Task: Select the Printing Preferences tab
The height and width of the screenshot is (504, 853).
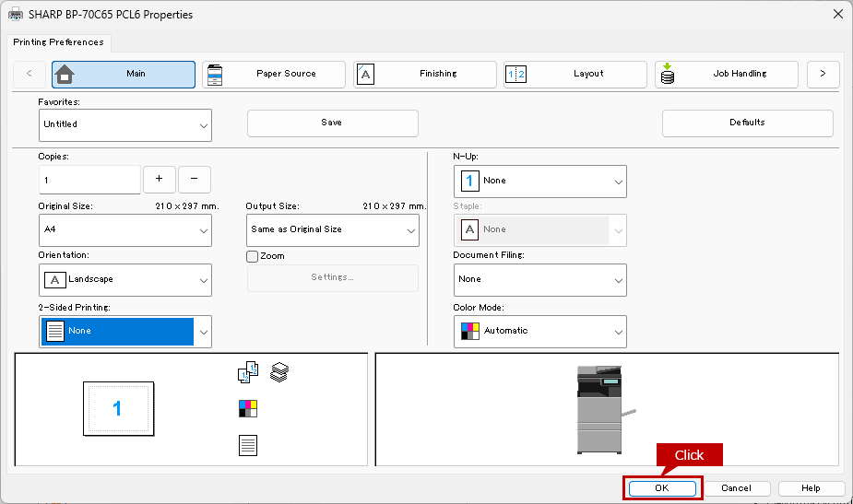Action: (59, 42)
